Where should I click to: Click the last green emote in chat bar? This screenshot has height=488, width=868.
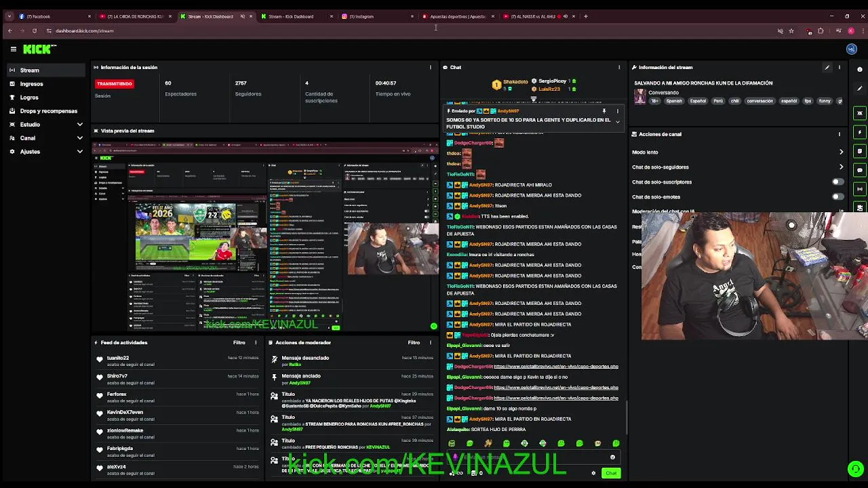(x=616, y=443)
